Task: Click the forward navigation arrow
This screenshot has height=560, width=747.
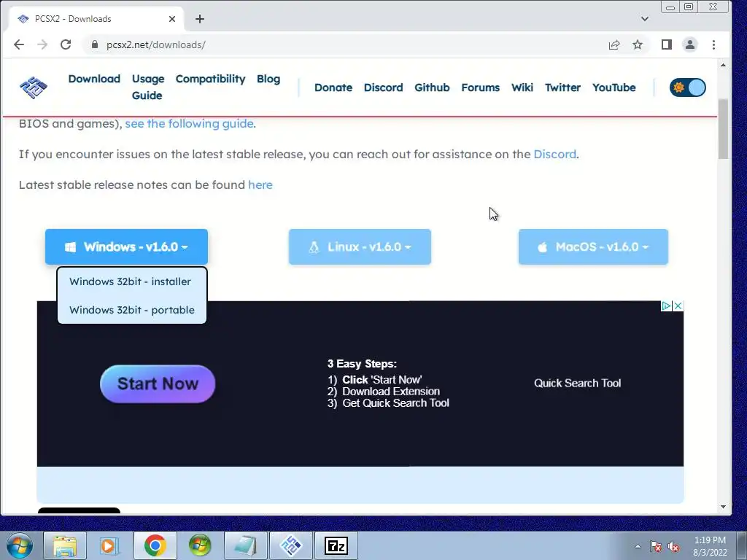Action: (42, 44)
